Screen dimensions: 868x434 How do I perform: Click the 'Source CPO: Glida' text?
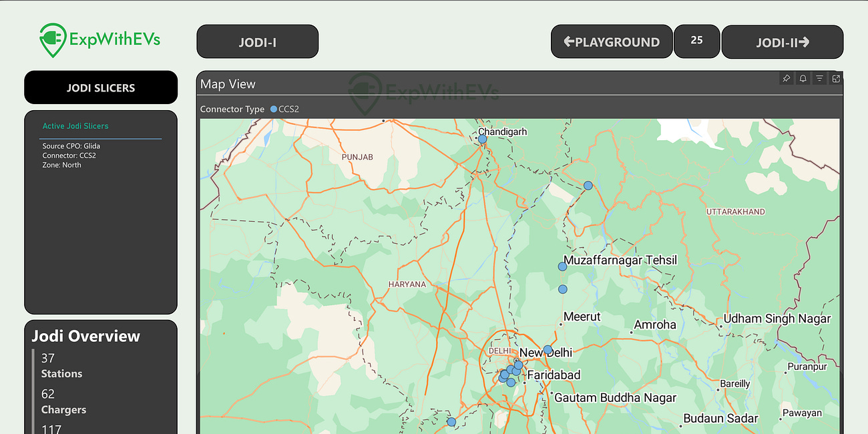pyautogui.click(x=71, y=146)
